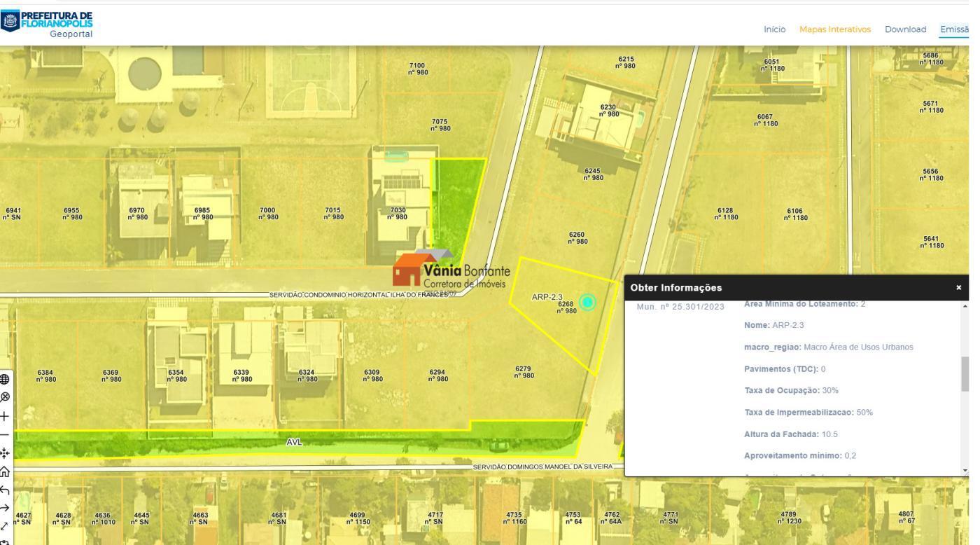This screenshot has width=980, height=545.
Task: Open Mapas Interativos menu
Action: point(835,29)
